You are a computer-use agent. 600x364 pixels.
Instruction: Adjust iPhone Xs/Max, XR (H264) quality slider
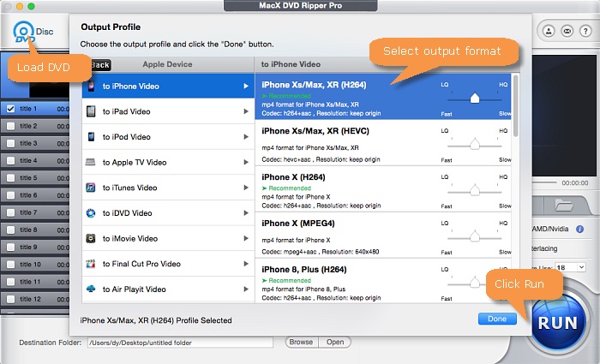[475, 98]
